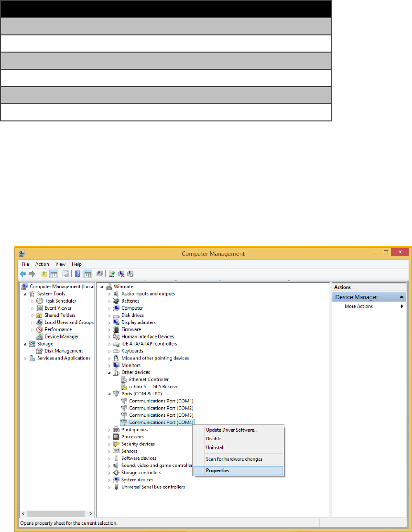Image resolution: width=412 pixels, height=532 pixels.
Task: Select Task Scheduler clock icon
Action: pos(40,301)
